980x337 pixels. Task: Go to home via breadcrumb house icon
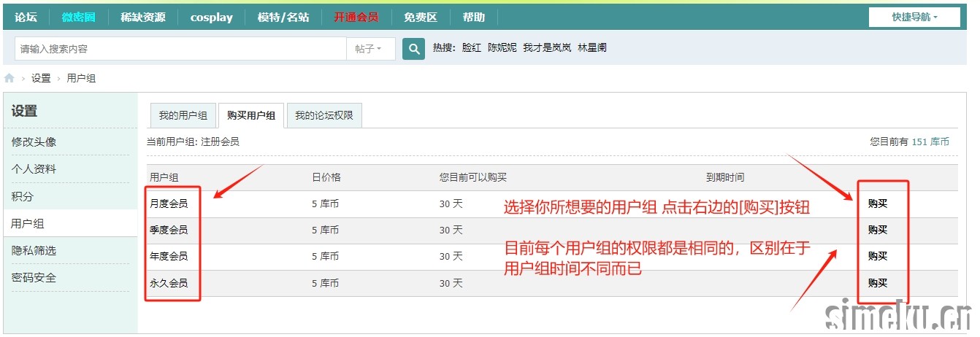click(9, 78)
